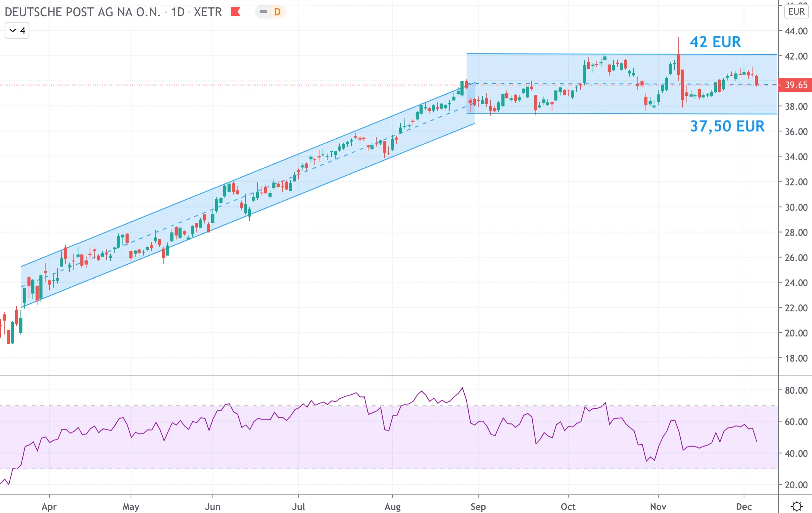812x513 pixels.
Task: Click the 80.00 level on RSI scale
Action: click(796, 390)
